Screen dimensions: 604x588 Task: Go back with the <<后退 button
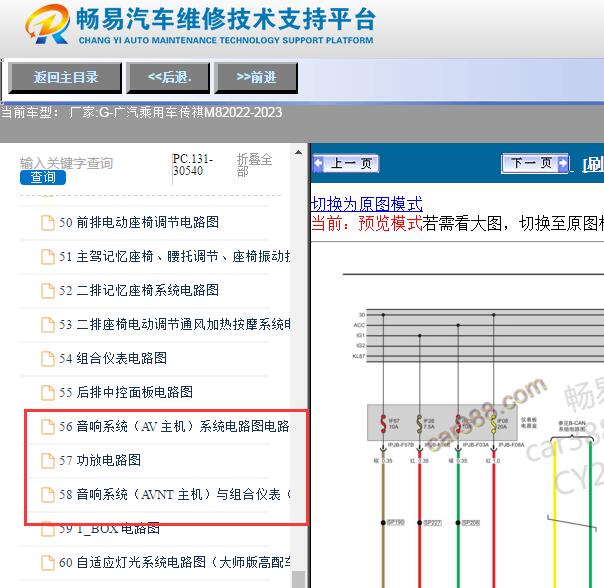[169, 77]
